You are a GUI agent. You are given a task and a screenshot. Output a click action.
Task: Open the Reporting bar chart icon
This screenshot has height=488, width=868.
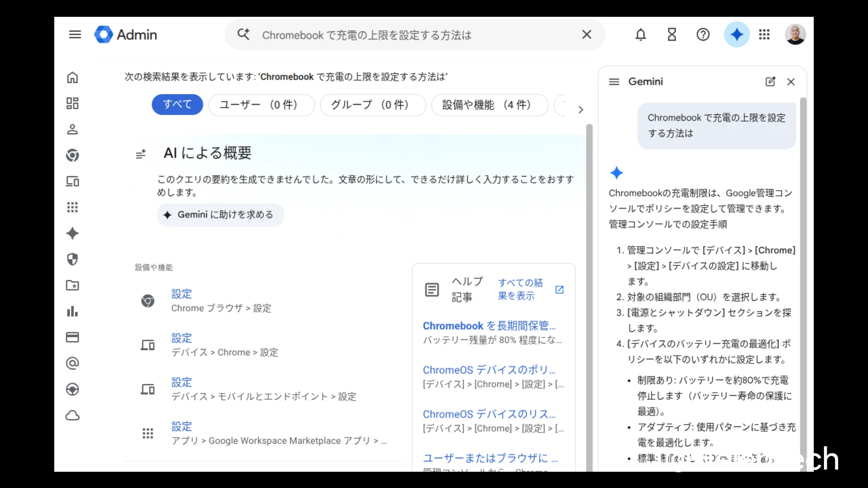point(72,311)
